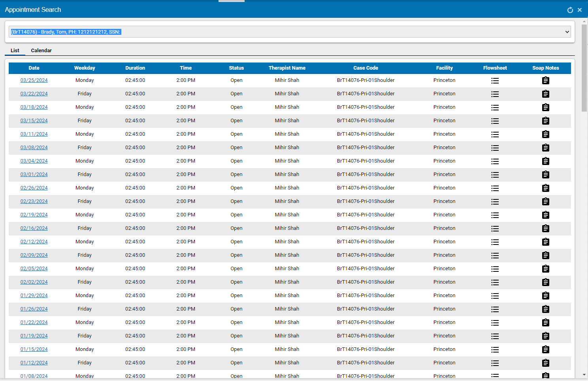This screenshot has height=381, width=588.
Task: View Flowsheet for the 02/02/2024 appointment
Action: (495, 282)
